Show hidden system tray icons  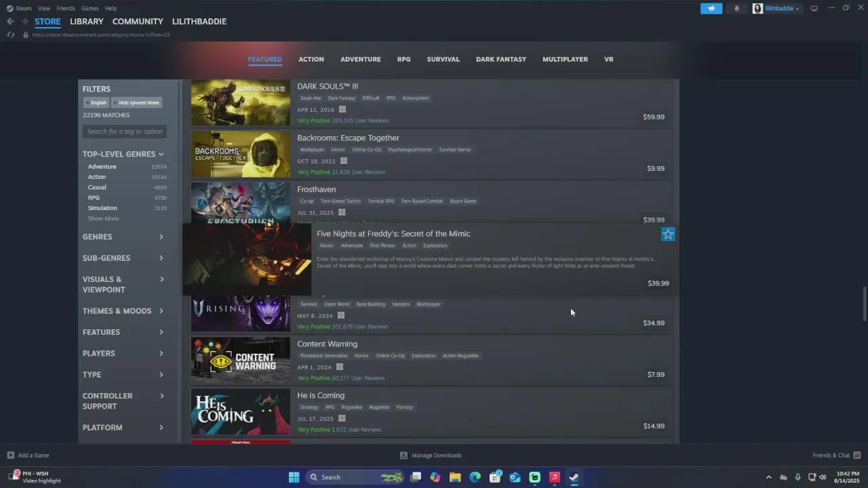point(768,477)
